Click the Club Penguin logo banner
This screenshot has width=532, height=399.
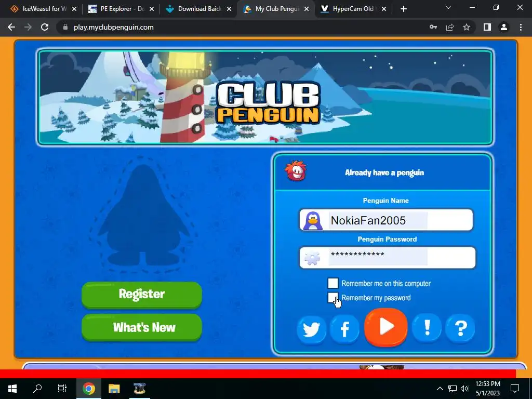point(269,103)
